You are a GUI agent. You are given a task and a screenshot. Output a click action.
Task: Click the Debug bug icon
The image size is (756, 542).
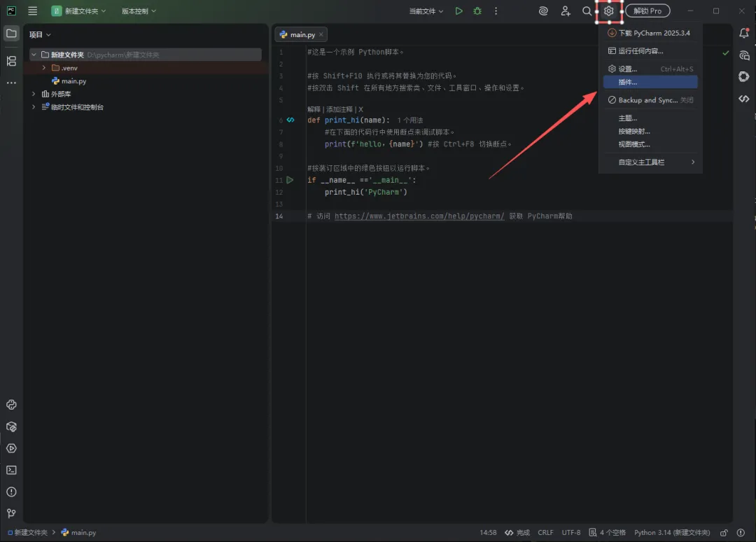pyautogui.click(x=477, y=11)
